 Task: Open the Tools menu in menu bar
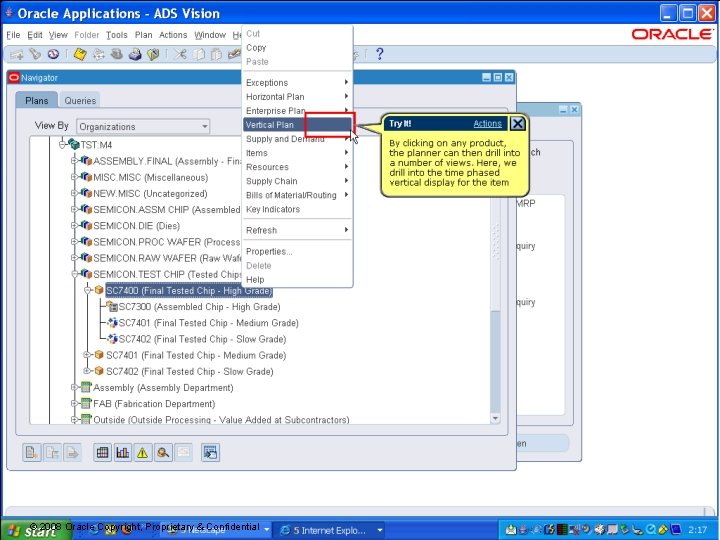tap(117, 35)
